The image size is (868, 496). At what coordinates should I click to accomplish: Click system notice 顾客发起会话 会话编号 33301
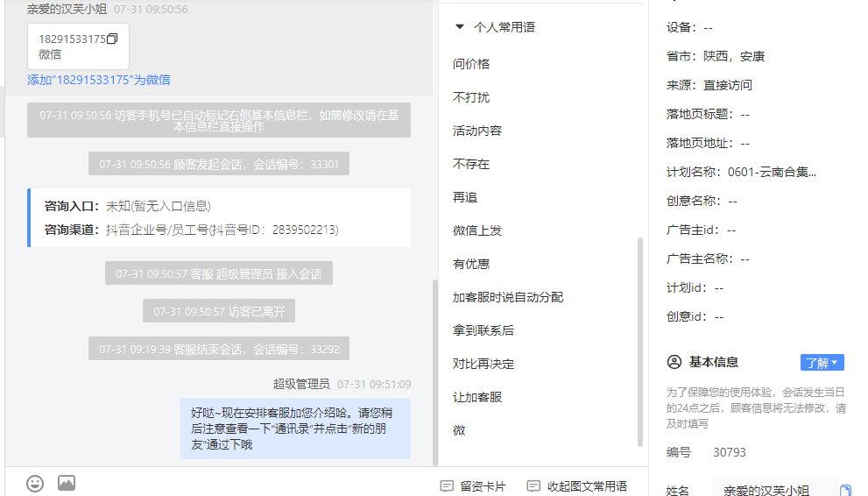pyautogui.click(x=219, y=164)
